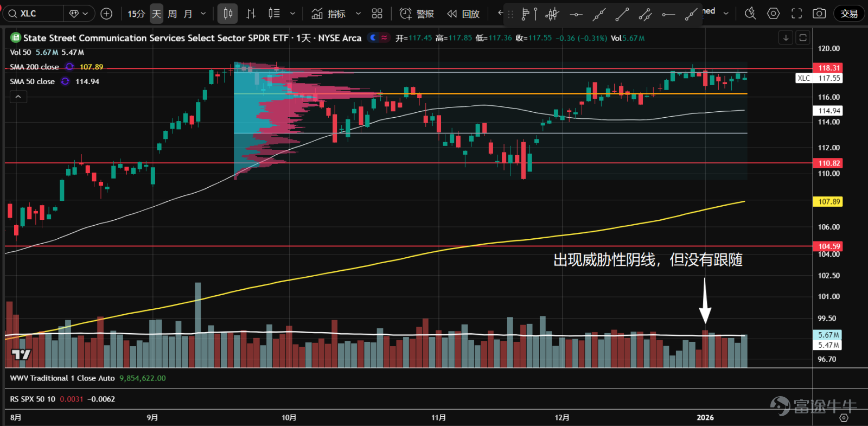Switch to the bar chart type

251,14
